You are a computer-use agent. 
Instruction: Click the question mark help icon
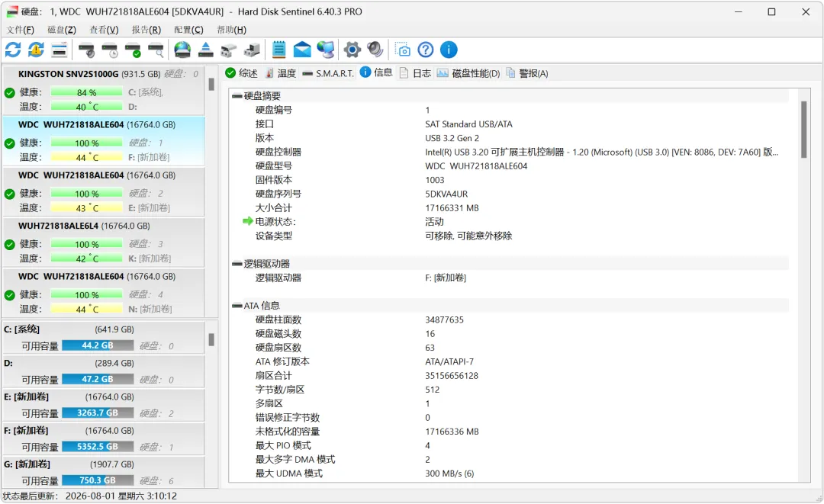coord(426,50)
